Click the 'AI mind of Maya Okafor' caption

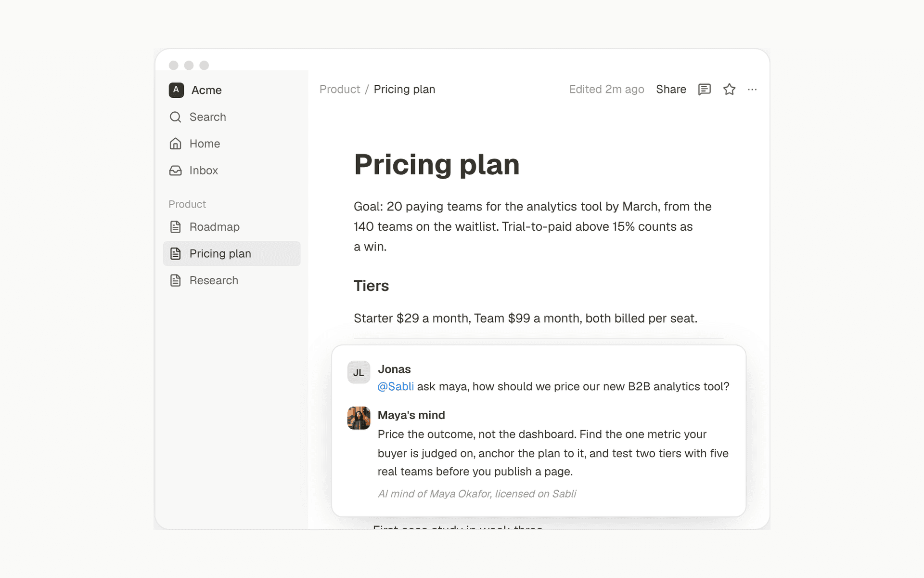click(x=477, y=494)
